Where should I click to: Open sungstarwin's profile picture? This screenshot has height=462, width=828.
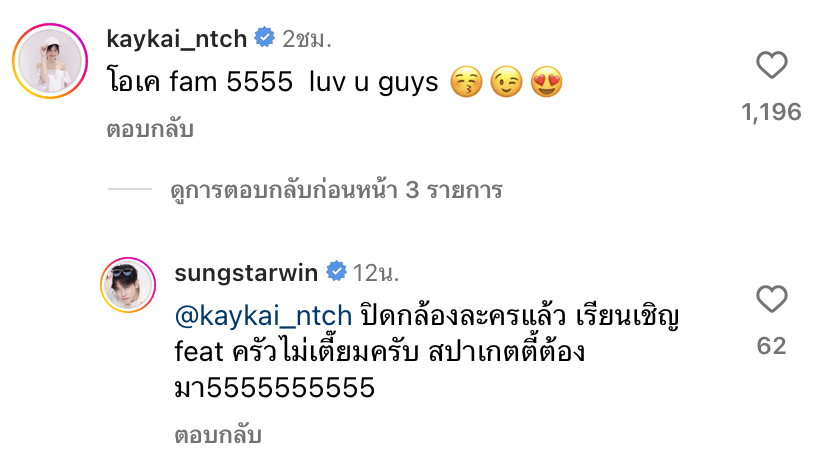click(x=128, y=285)
